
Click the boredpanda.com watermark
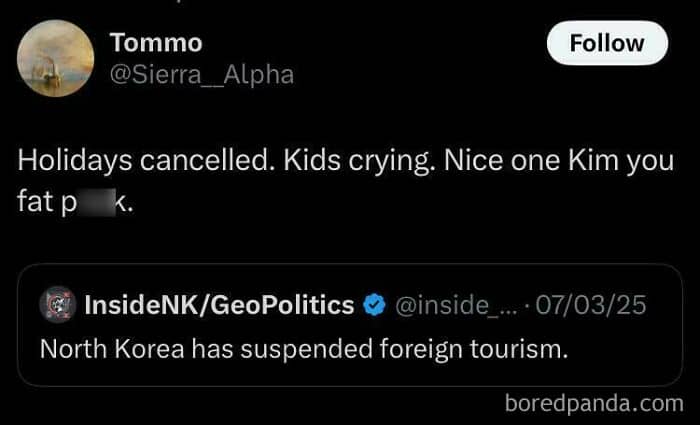click(594, 404)
